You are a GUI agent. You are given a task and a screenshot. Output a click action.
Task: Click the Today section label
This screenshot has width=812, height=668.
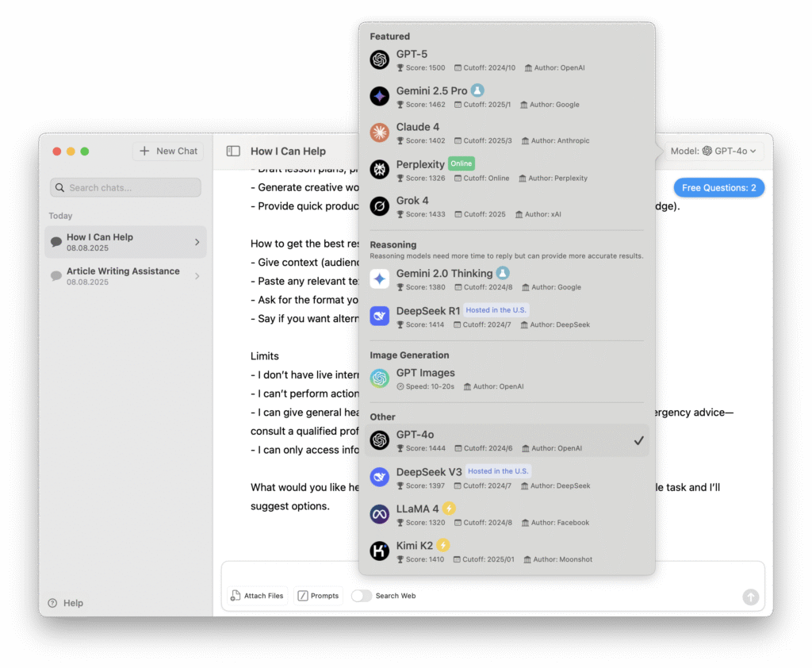[x=60, y=216]
